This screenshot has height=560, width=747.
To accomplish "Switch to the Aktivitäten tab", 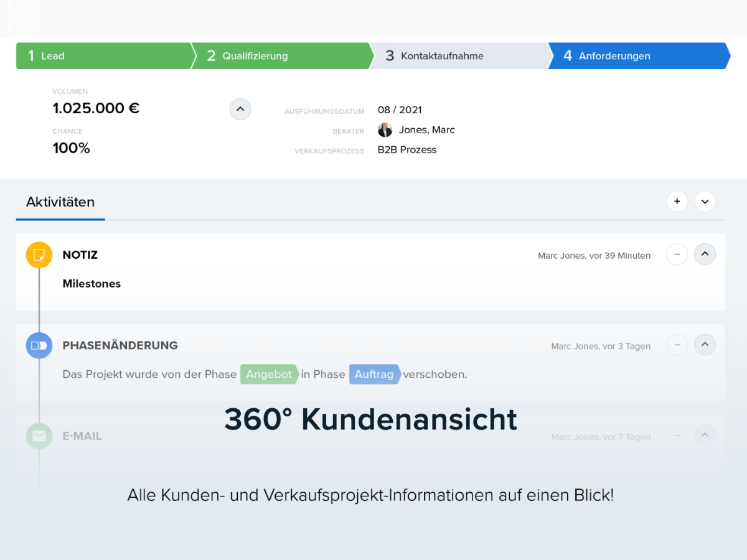I will coord(60,202).
